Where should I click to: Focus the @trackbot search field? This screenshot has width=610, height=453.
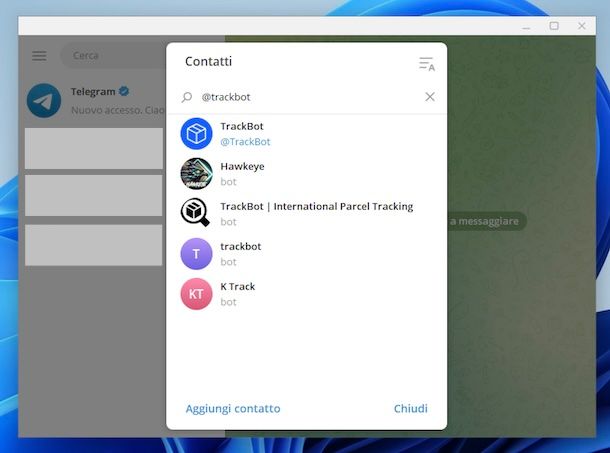(x=307, y=97)
